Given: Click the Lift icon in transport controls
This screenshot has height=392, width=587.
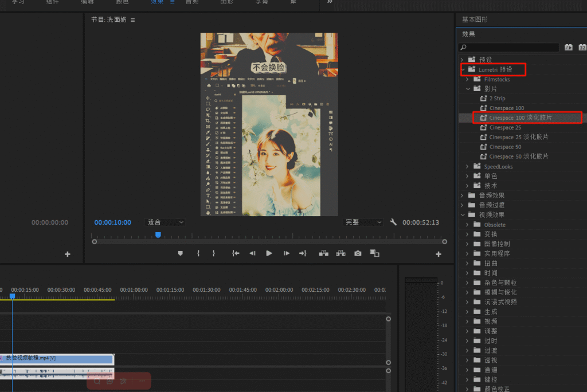Looking at the screenshot, I should click(323, 253).
